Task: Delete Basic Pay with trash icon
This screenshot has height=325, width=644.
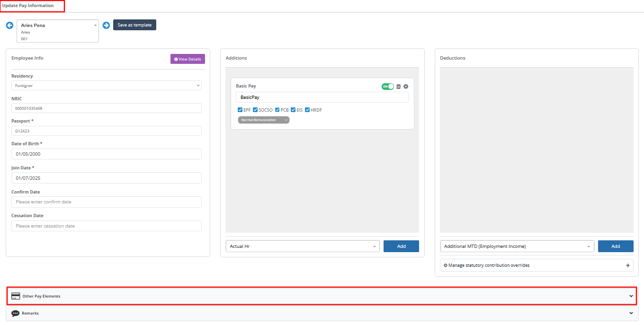Action: (398, 87)
